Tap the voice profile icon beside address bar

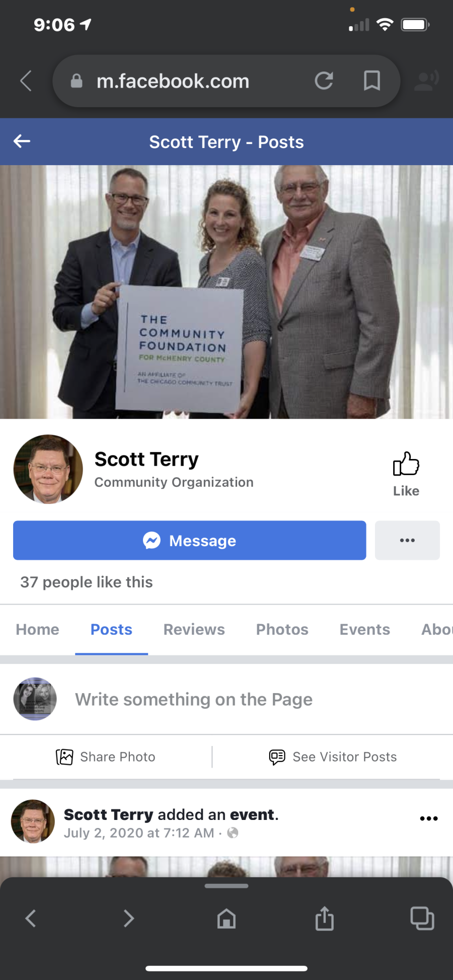pyautogui.click(x=426, y=81)
